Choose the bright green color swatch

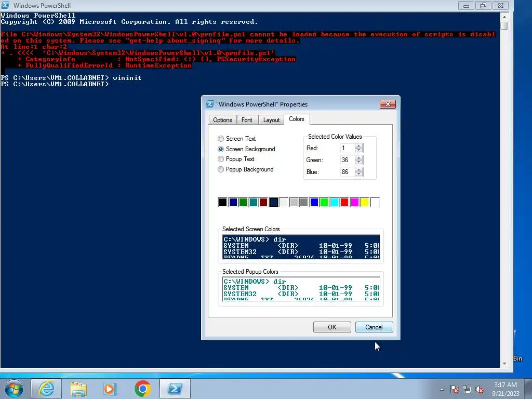click(x=324, y=202)
